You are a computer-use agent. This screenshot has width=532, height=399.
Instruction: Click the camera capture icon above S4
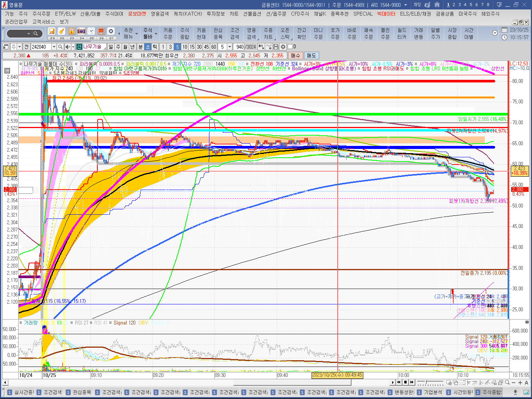tap(81, 31)
